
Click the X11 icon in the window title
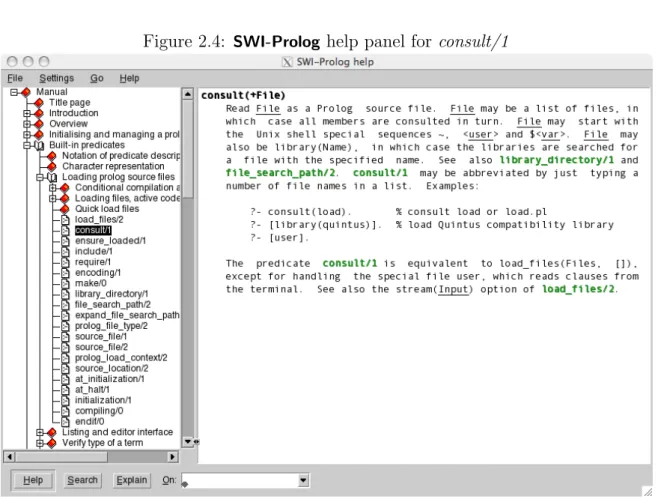[x=287, y=62]
